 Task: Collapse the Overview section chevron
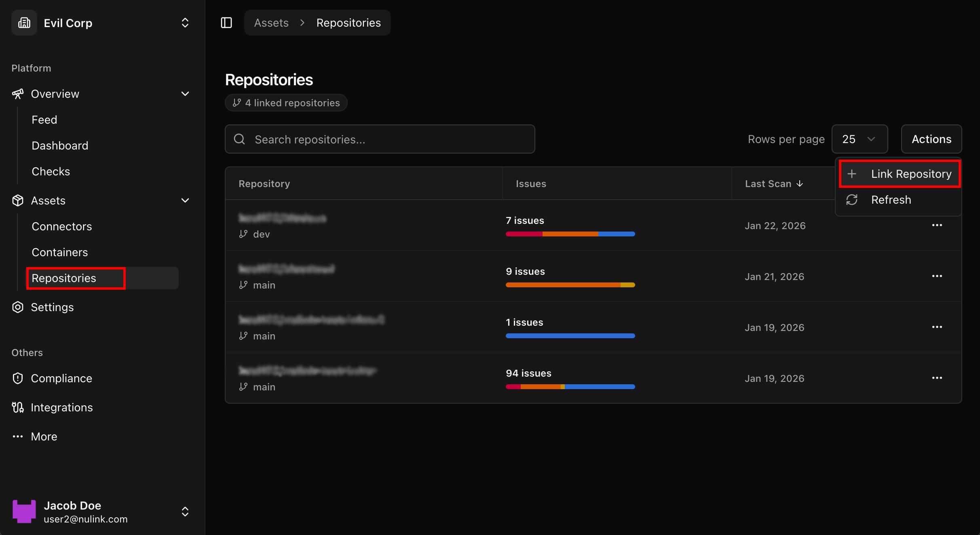185,94
